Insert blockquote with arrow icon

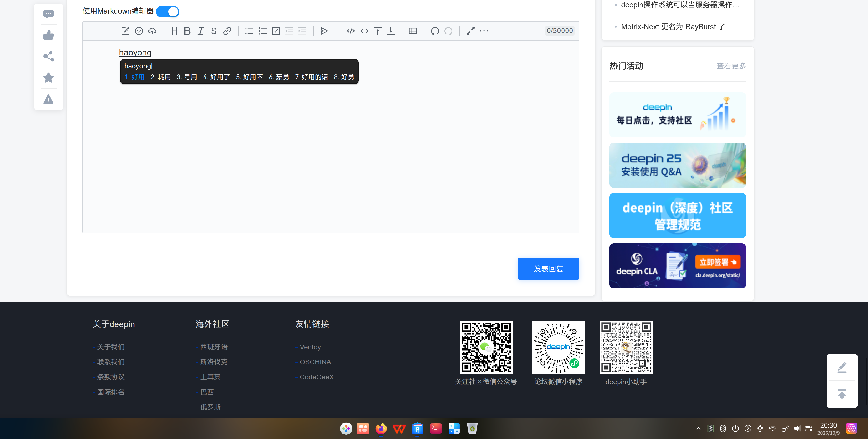tap(324, 31)
